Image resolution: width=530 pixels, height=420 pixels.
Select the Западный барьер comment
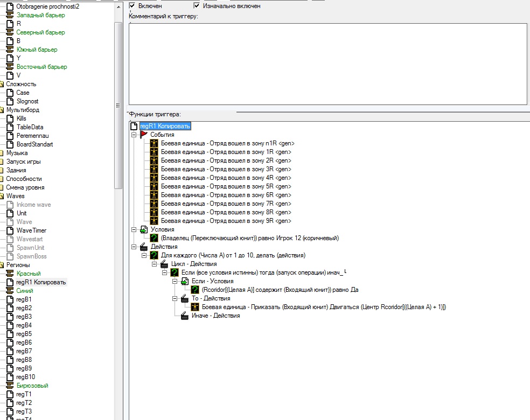40,15
